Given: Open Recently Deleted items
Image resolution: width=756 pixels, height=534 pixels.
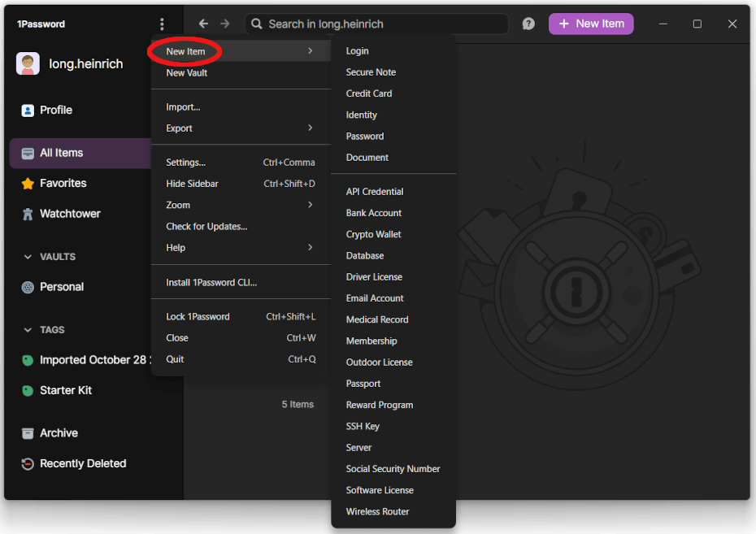Looking at the screenshot, I should pyautogui.click(x=83, y=463).
